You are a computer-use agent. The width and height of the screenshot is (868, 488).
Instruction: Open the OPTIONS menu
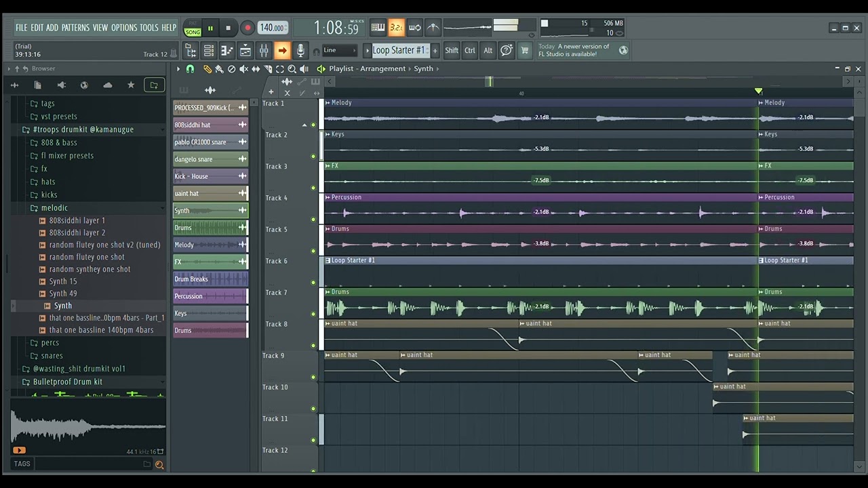tap(124, 28)
